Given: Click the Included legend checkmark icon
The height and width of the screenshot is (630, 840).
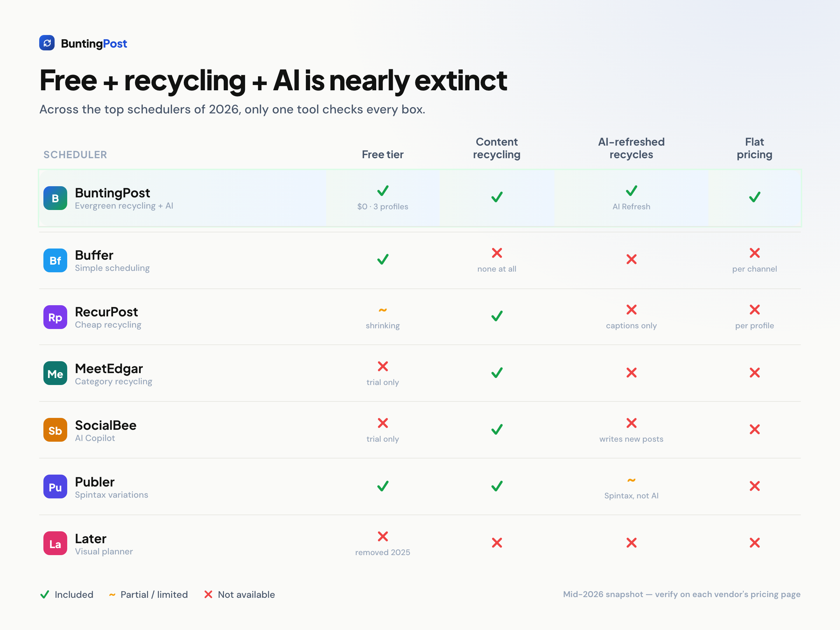Looking at the screenshot, I should point(44,594).
